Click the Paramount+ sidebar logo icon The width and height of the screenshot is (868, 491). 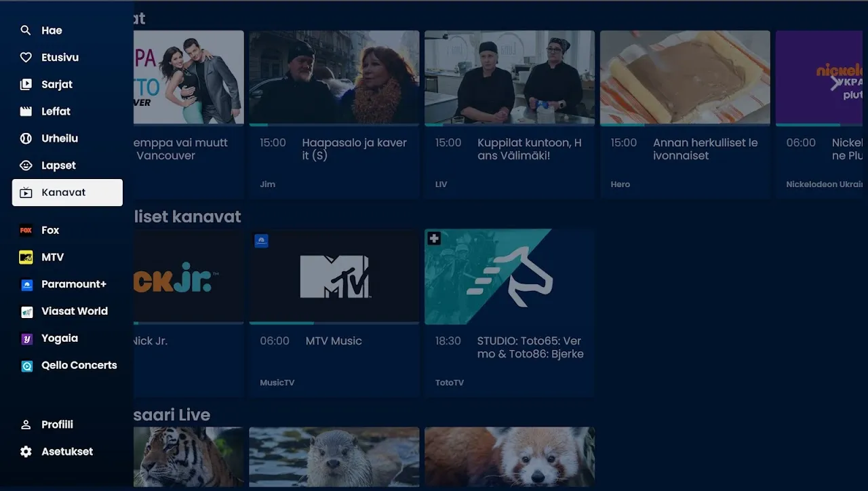coord(26,285)
